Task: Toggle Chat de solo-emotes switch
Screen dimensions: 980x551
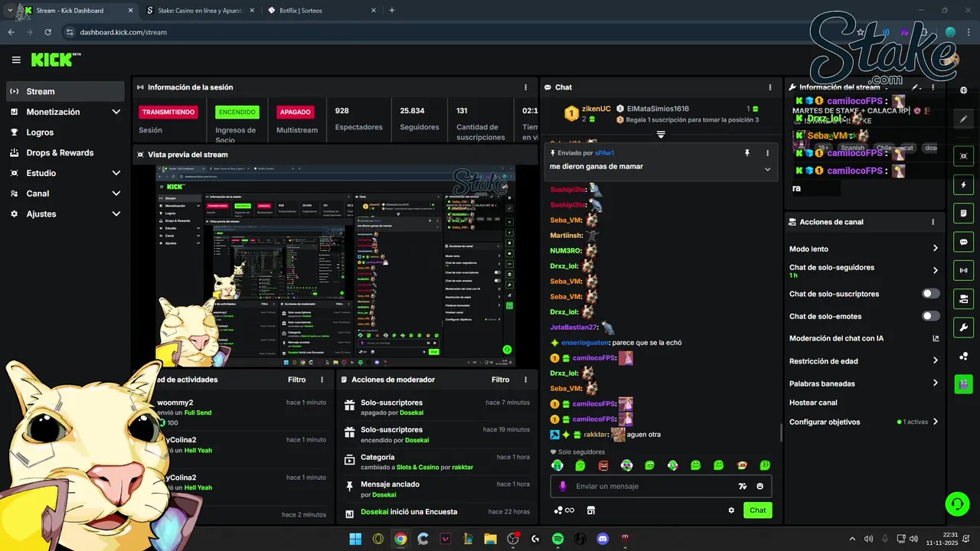Action: tap(931, 316)
